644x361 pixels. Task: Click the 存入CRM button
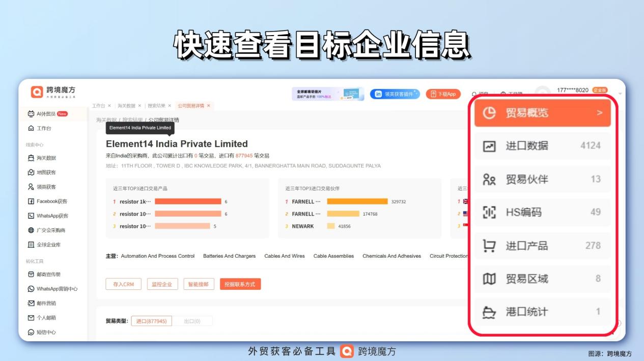click(123, 284)
